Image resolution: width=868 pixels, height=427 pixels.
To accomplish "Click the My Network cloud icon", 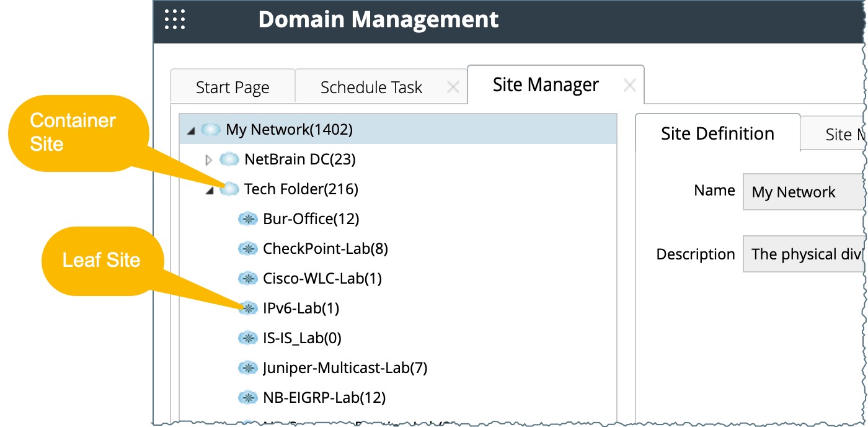I will (211, 130).
